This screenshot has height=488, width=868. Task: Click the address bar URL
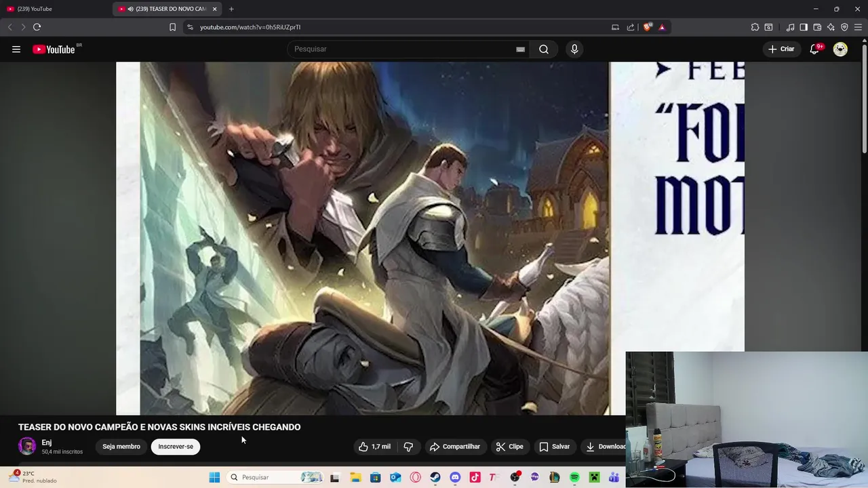coord(250,27)
